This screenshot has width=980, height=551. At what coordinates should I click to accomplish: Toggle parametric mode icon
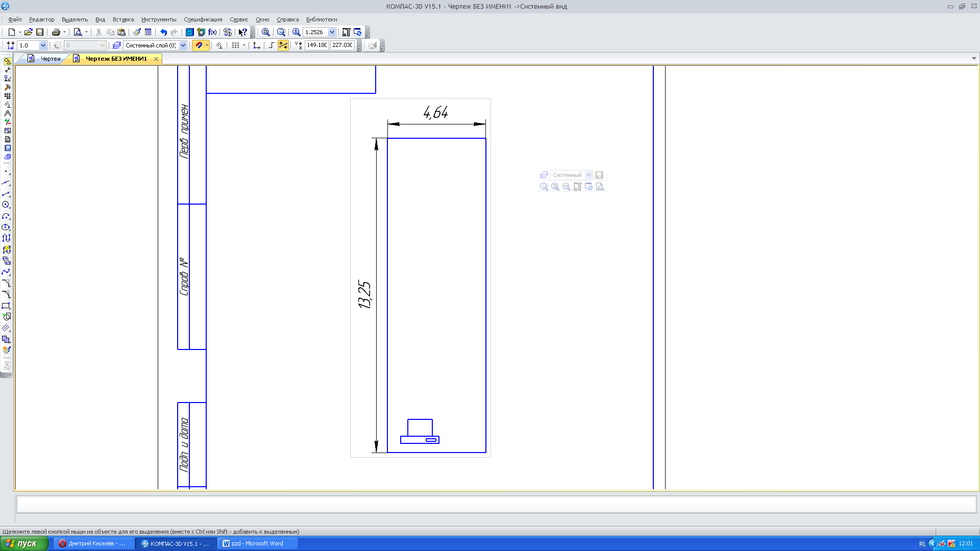point(219,45)
